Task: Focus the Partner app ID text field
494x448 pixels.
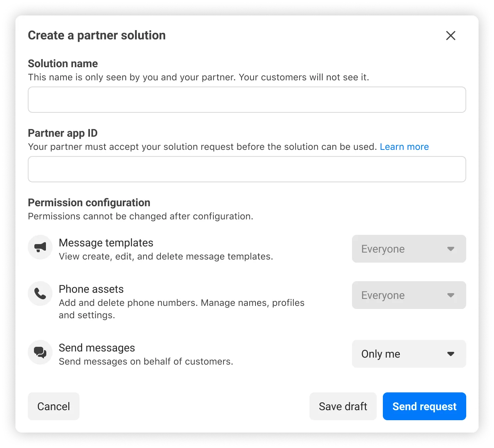Action: click(247, 169)
